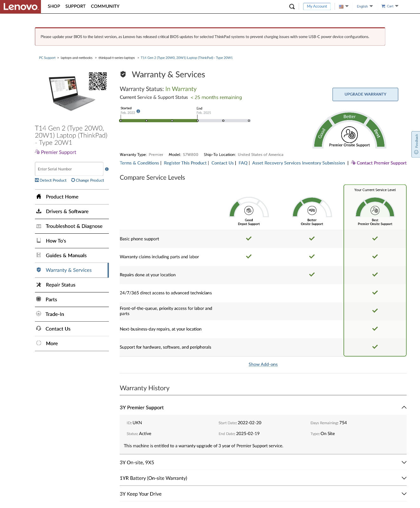This screenshot has width=420, height=508.
Task: Click the Lenovo logo
Action: [20, 7]
